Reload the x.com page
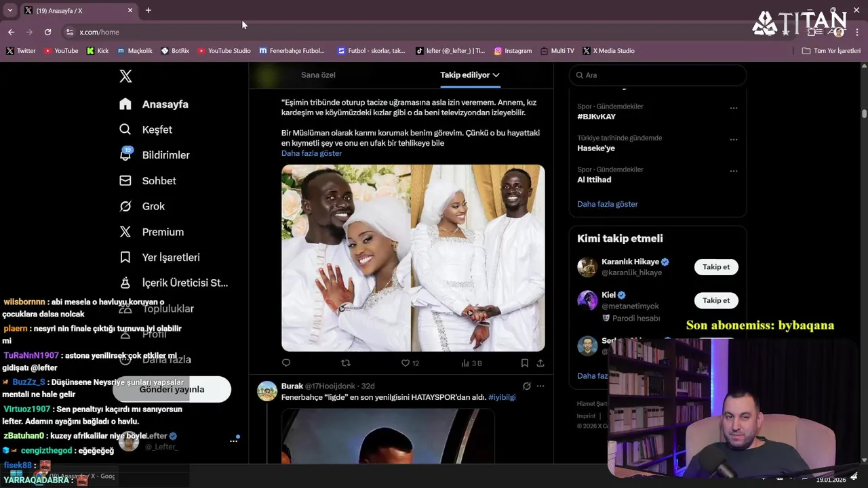 [x=47, y=32]
